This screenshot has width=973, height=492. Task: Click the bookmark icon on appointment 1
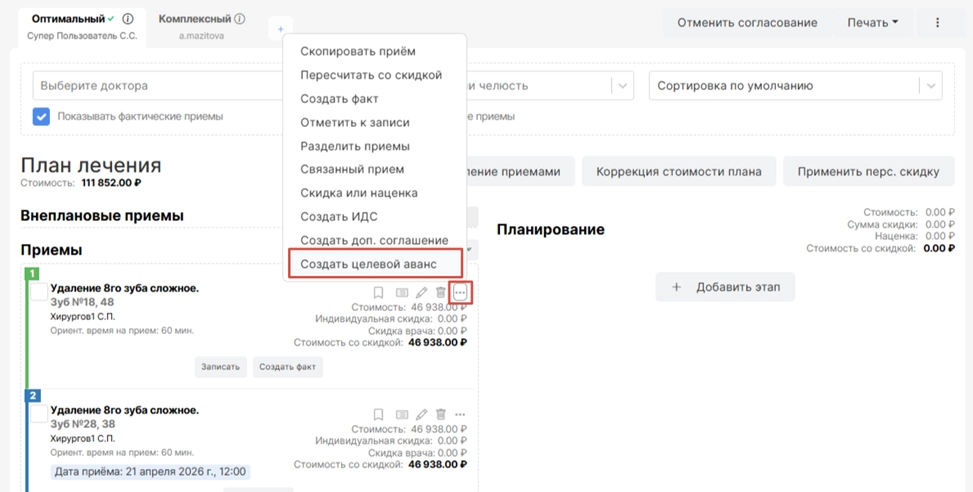378,293
